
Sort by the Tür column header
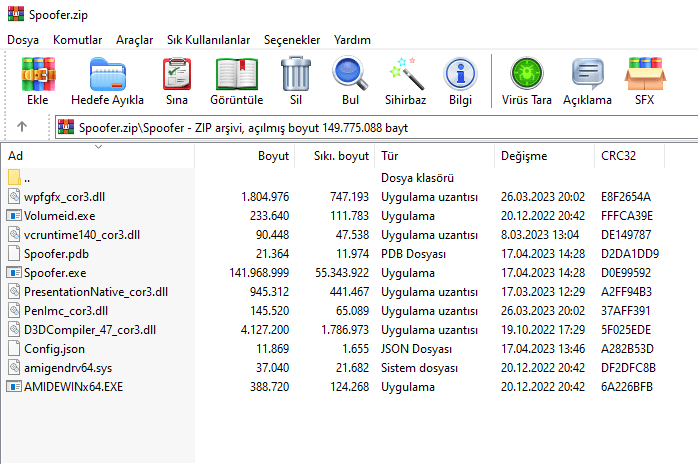[x=434, y=156]
